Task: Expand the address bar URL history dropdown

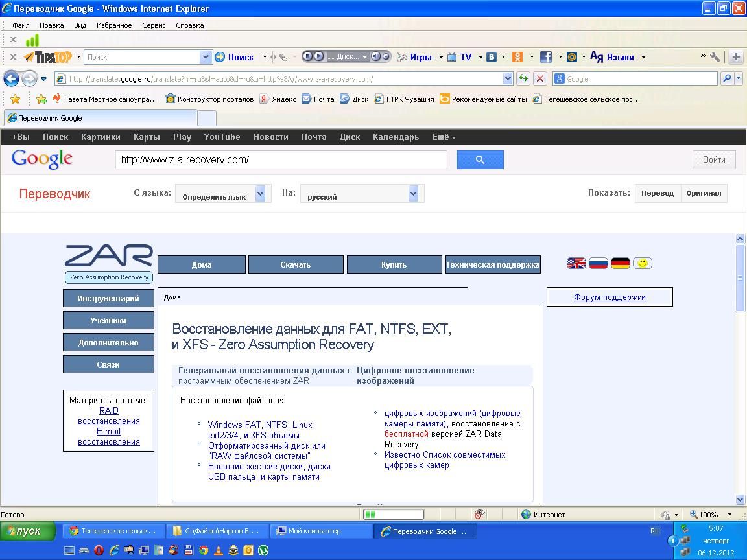Action: pos(508,78)
